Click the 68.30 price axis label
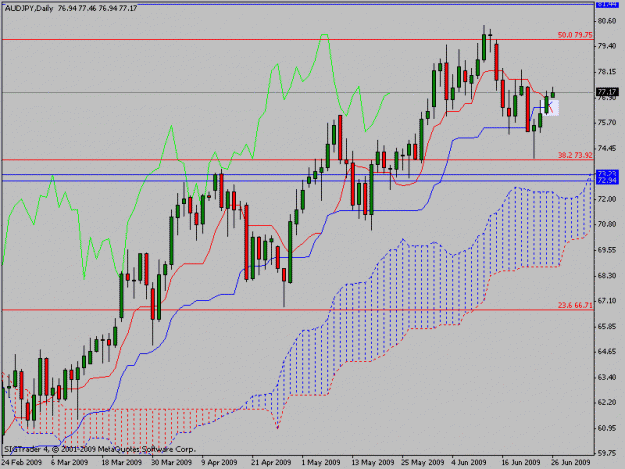Screen dimensions: 625x469 coord(607,275)
